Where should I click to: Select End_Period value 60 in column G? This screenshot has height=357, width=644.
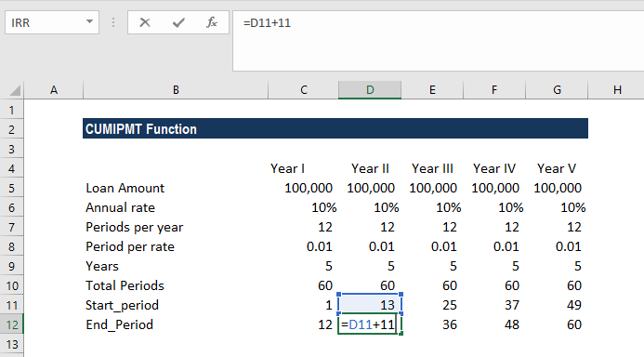557,324
